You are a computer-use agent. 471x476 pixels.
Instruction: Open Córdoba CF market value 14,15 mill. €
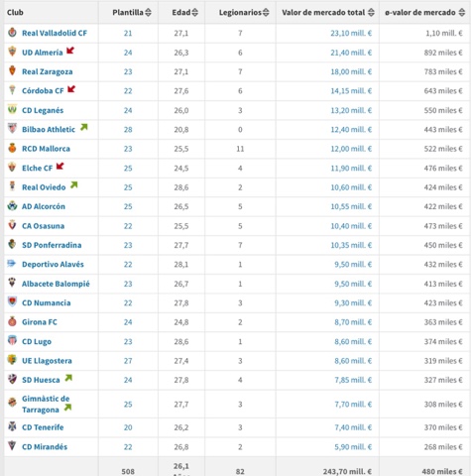351,91
